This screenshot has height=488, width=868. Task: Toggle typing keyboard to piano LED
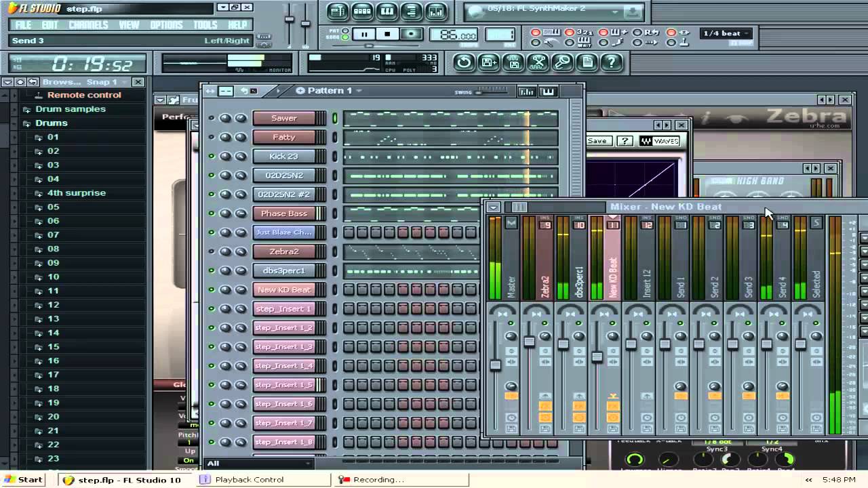(536, 33)
